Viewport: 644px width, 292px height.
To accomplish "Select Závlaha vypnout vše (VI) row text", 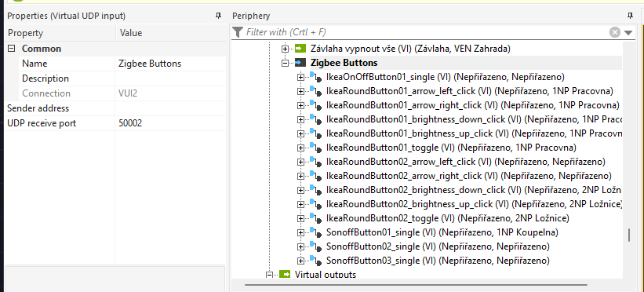I will 410,49.
